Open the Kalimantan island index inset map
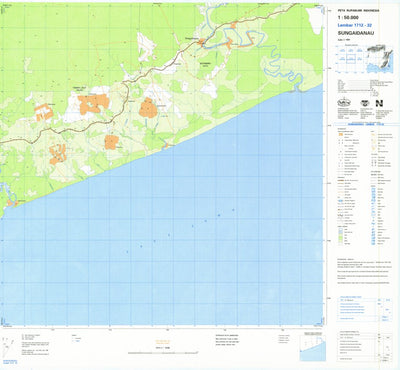Viewport: 400px width, 370px height. point(379,59)
